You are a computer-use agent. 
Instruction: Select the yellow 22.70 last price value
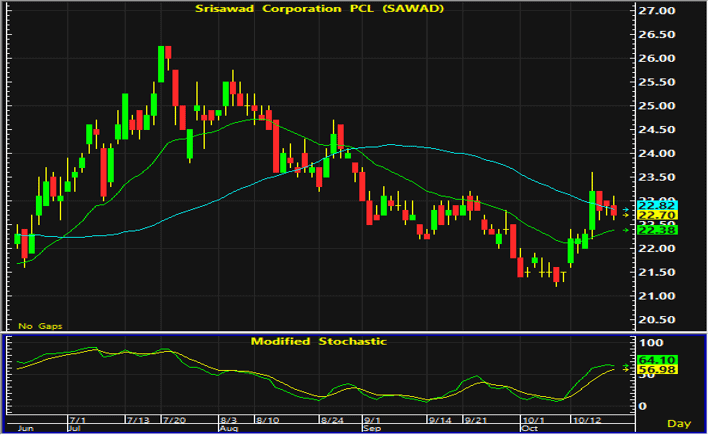coord(657,215)
